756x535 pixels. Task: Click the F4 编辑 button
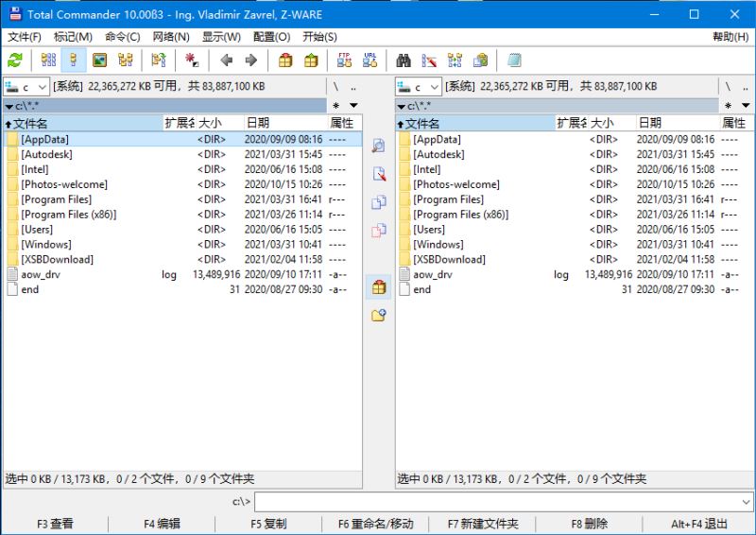tap(162, 524)
